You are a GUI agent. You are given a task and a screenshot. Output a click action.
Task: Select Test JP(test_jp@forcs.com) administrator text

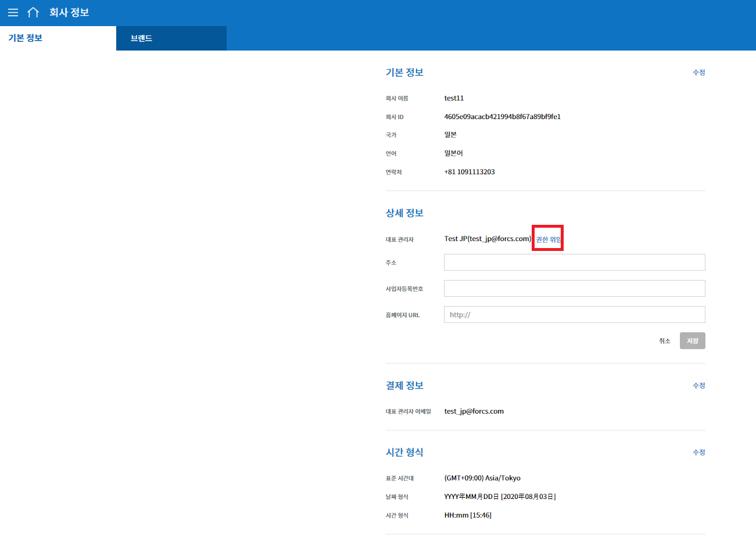(488, 239)
